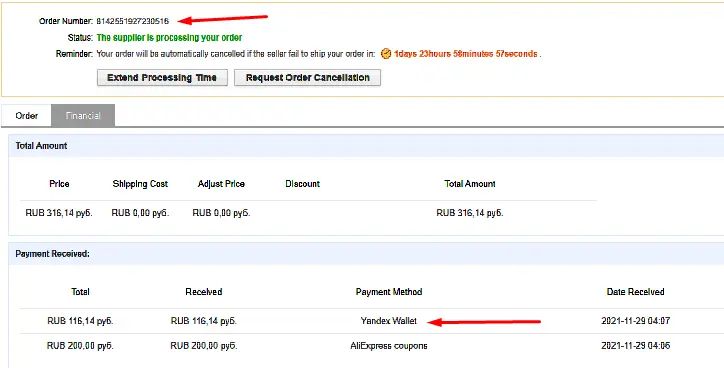Click the date 2021-11-29 04:06

click(x=635, y=346)
